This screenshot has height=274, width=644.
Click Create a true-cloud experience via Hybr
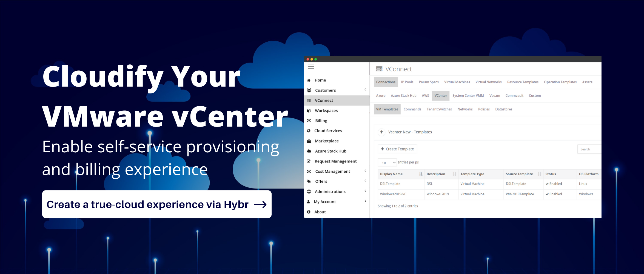(x=157, y=204)
